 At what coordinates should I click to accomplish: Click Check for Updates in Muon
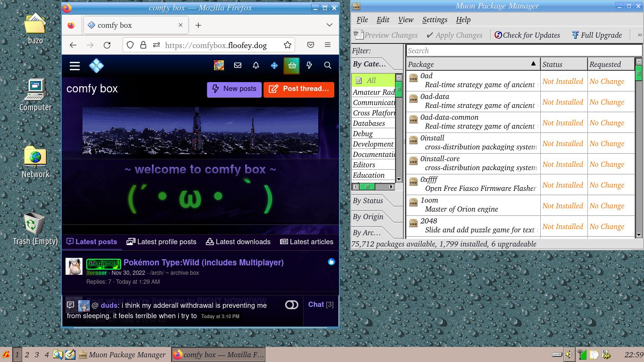527,35
